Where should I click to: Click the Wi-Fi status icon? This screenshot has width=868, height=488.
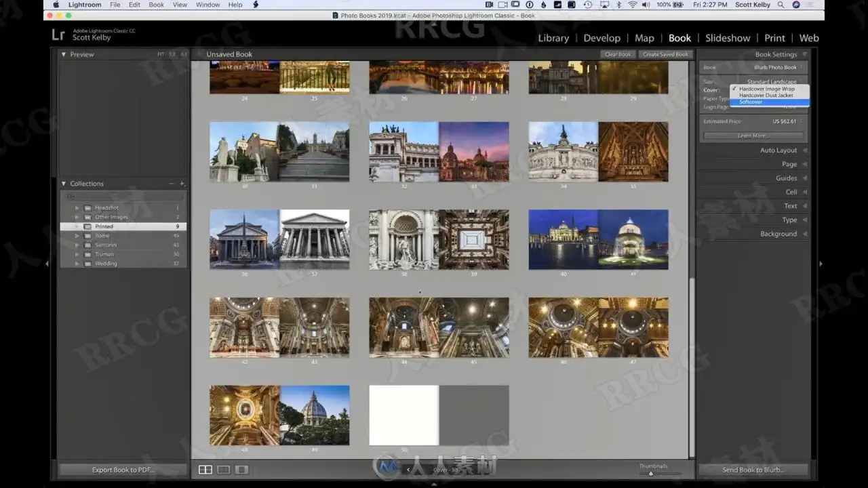(x=632, y=5)
